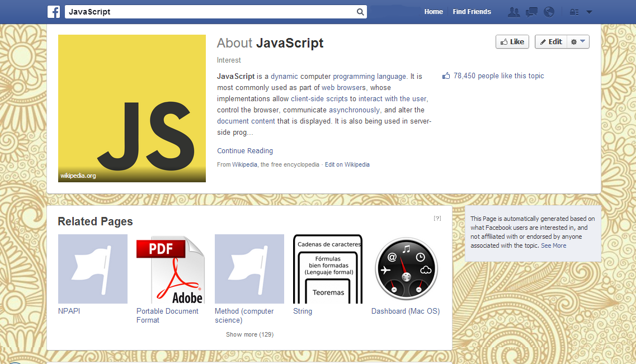The width and height of the screenshot is (636, 364).
Task: Click the wikipedia.org caption on the image
Action: click(x=78, y=176)
